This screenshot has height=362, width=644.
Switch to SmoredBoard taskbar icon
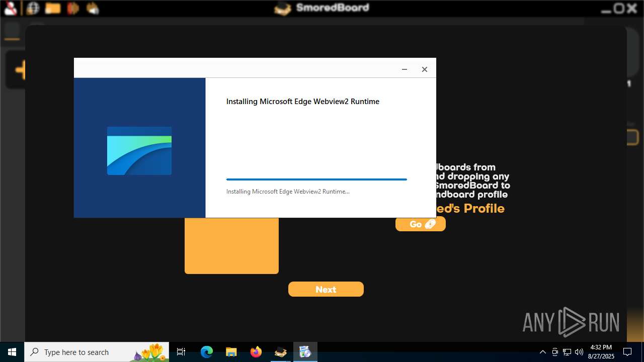tap(281, 352)
